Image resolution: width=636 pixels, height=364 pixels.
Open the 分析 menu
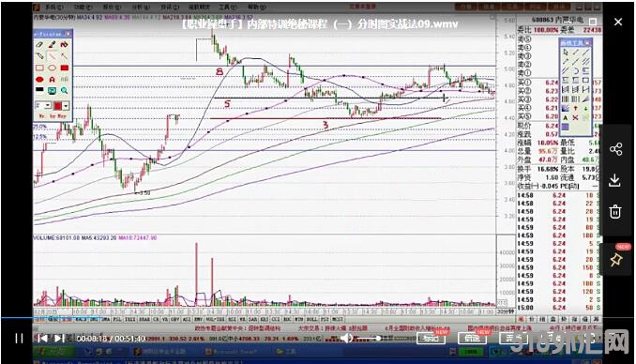pos(141,8)
